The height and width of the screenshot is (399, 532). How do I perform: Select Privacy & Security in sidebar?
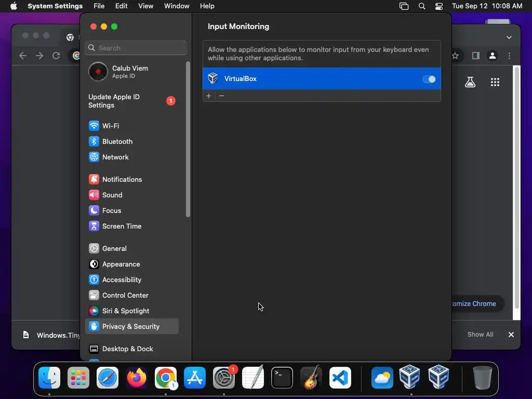tap(132, 326)
